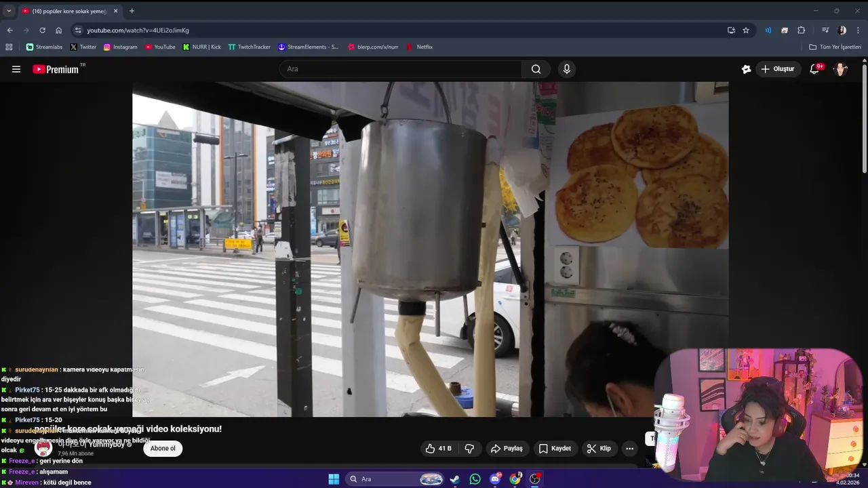Reload the page with the refresh icon
This screenshot has height=488, width=868.
(42, 30)
